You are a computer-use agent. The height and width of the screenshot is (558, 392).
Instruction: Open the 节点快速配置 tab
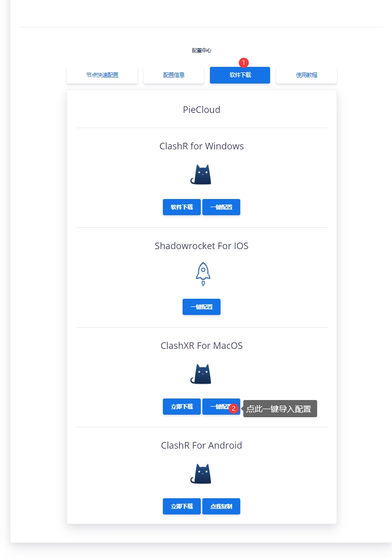tap(102, 75)
